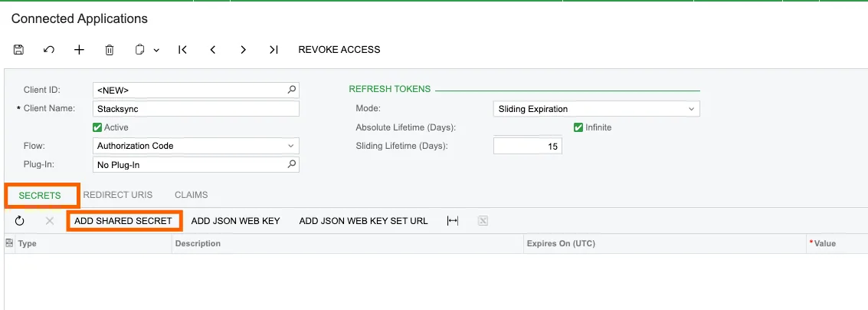Click the grid row selector header icon

pyautogui.click(x=9, y=243)
